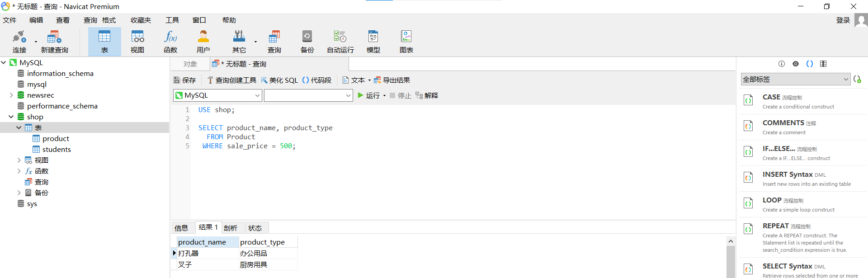The image size is (868, 278).
Task: Click the user avatar next to login
Action: [861, 20]
